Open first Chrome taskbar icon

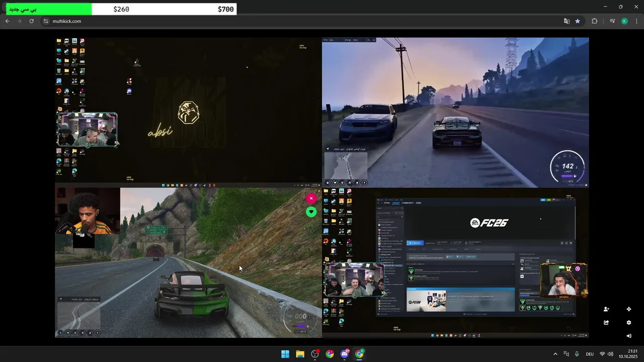(330, 354)
